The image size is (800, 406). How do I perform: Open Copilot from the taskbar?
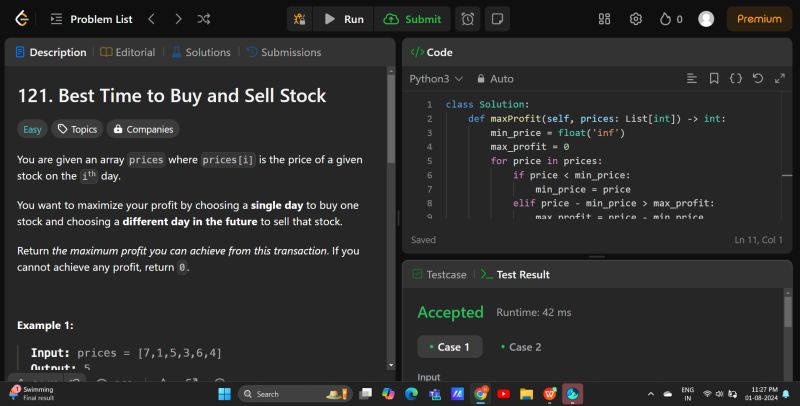tap(389, 394)
